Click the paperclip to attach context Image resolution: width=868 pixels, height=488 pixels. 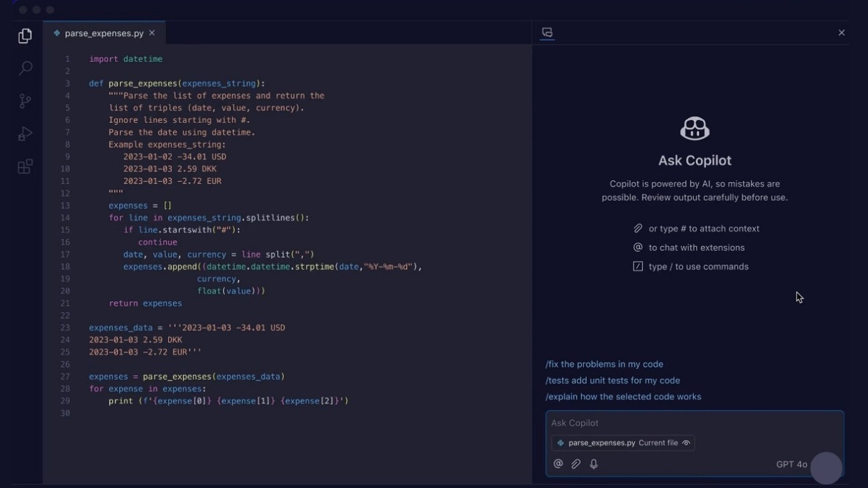(576, 464)
